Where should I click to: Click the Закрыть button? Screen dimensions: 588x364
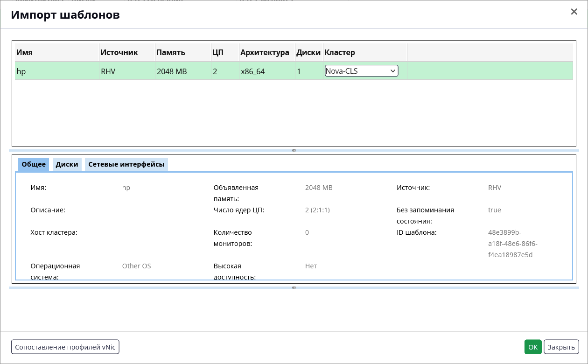tap(561, 347)
